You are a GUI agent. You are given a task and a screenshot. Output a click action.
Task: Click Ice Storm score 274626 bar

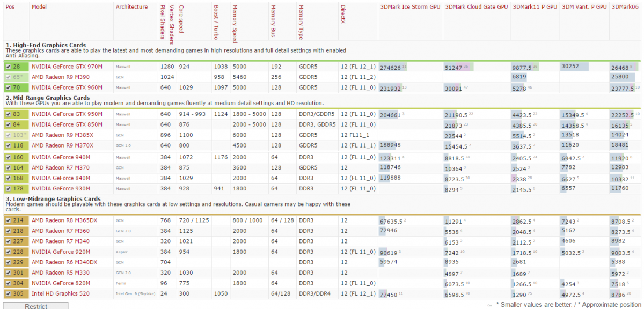coord(393,68)
